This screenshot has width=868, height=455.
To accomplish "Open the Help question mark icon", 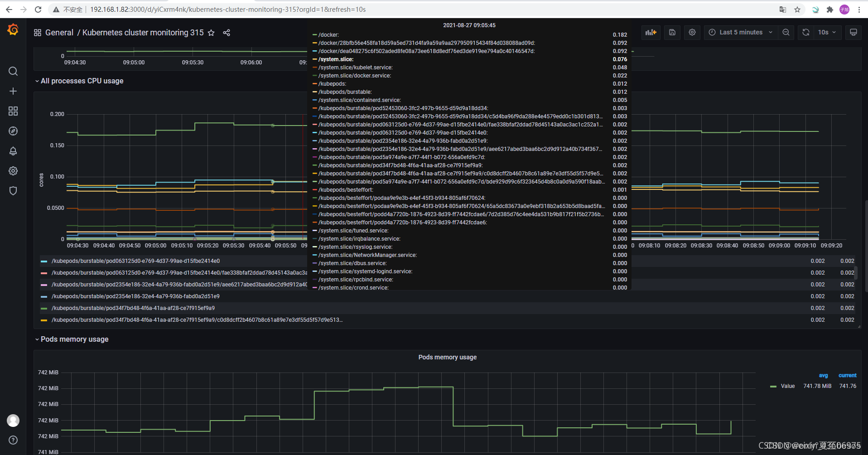I will point(13,440).
